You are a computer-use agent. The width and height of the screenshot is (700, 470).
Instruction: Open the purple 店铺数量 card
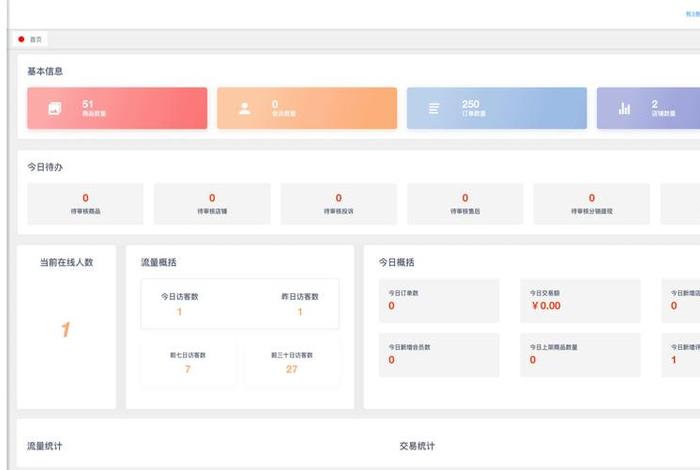pos(648,108)
